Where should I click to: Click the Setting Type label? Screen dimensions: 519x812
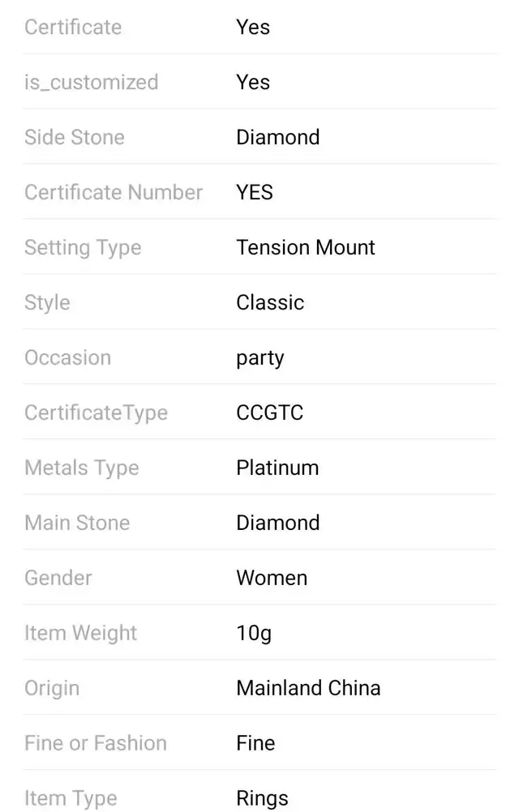click(x=83, y=247)
